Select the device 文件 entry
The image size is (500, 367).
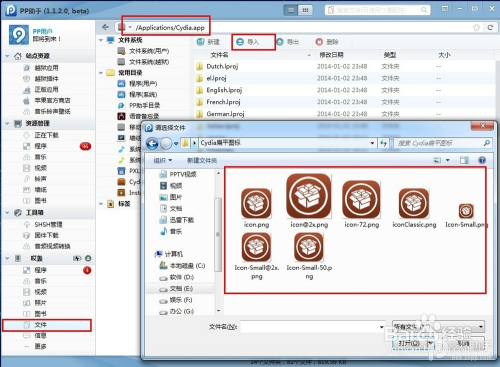tap(47, 325)
